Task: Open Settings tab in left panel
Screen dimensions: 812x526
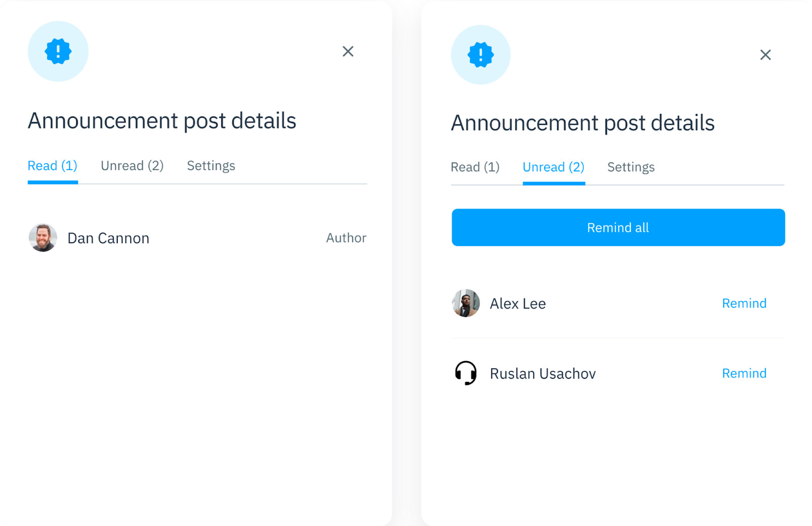Action: [x=211, y=166]
